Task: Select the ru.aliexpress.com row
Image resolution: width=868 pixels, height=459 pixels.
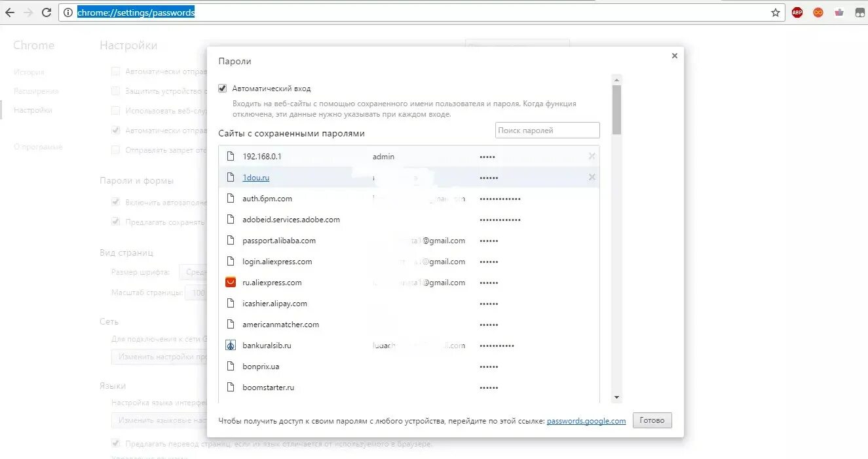Action: click(409, 282)
